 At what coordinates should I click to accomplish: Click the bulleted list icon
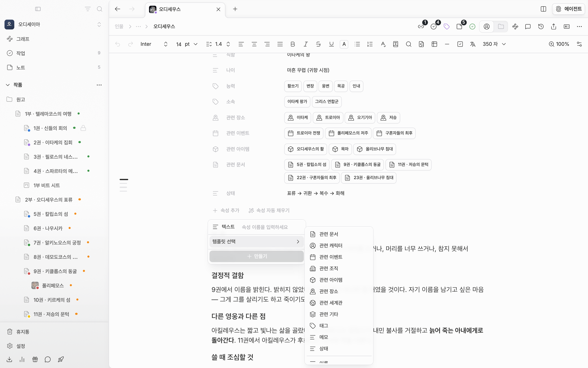pos(357,44)
